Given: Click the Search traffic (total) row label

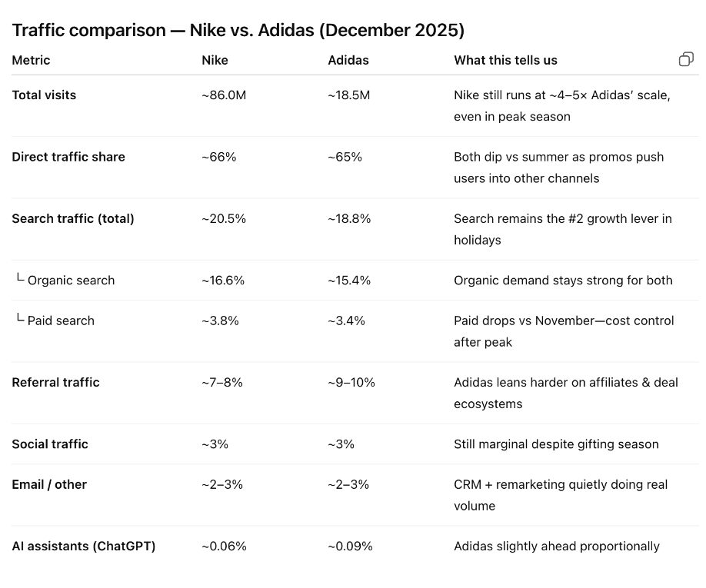Looking at the screenshot, I should coord(73,218).
